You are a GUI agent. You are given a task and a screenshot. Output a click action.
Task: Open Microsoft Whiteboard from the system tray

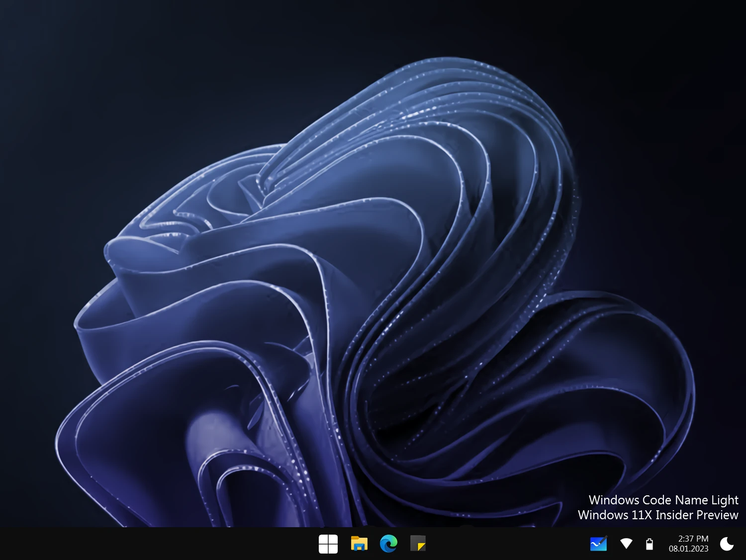click(599, 544)
